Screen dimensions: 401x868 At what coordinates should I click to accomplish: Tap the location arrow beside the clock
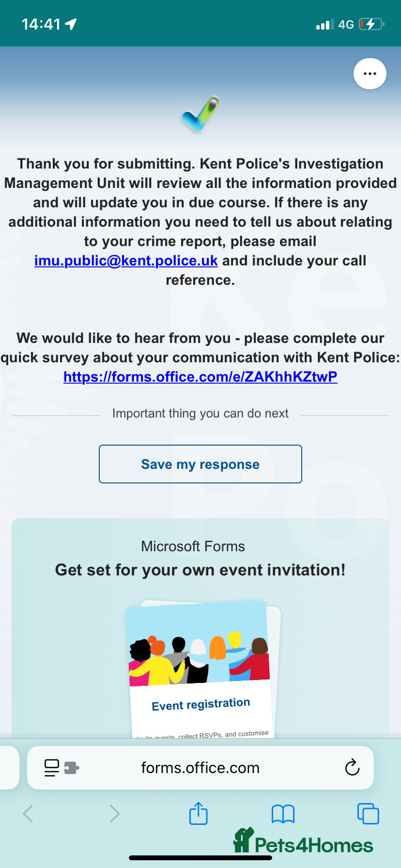(71, 24)
